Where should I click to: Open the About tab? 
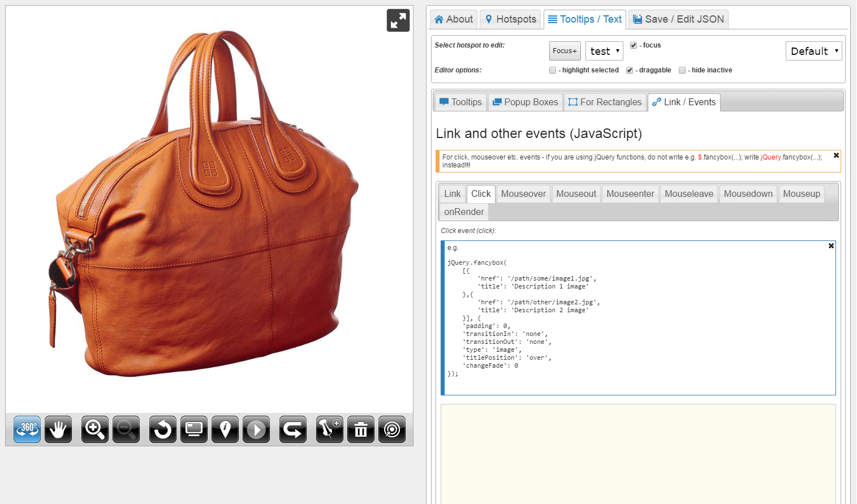click(x=454, y=19)
